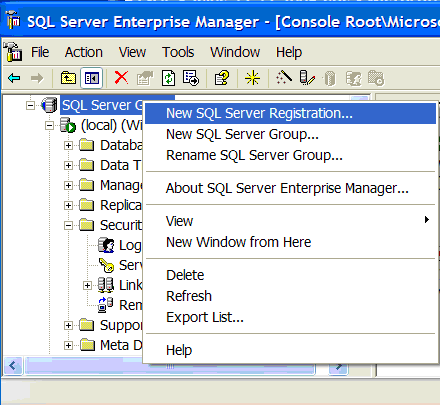Select the Logins item under Security
Viewport: 440px width, 405px height.
(130, 245)
